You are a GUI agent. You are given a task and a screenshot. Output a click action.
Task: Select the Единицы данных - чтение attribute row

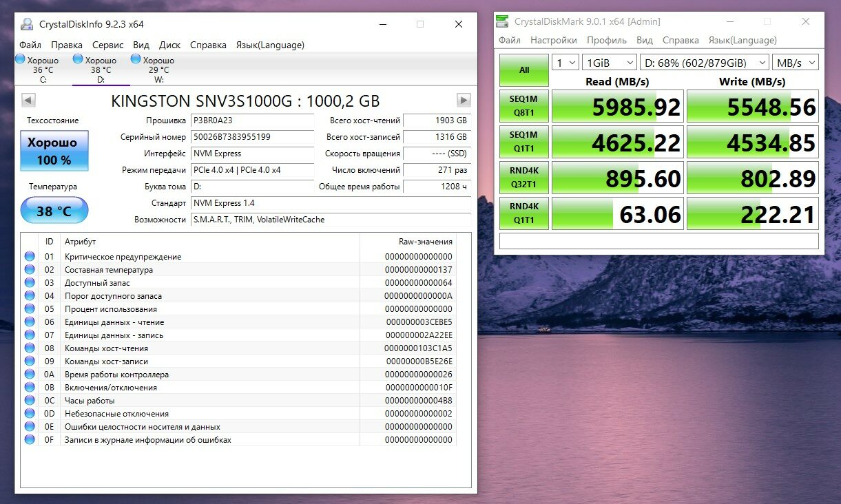[x=238, y=322]
